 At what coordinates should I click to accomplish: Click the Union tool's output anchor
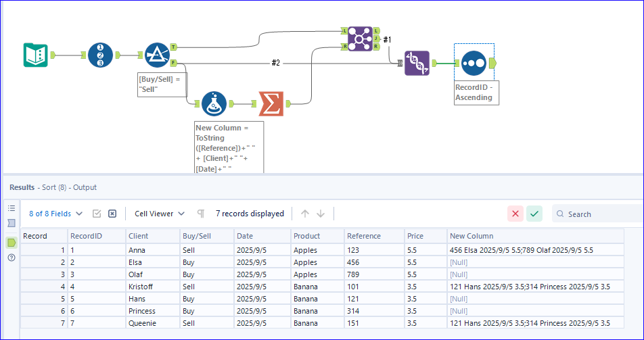tap(434, 64)
